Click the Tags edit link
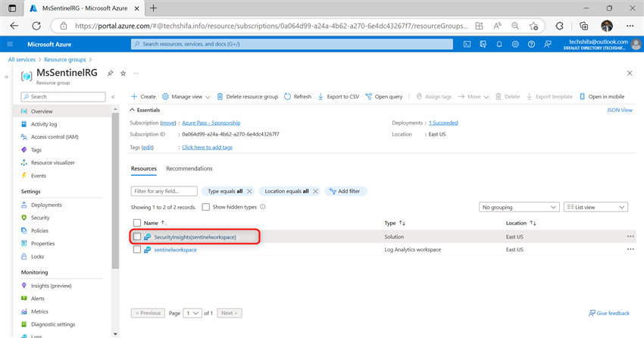 click(148, 148)
